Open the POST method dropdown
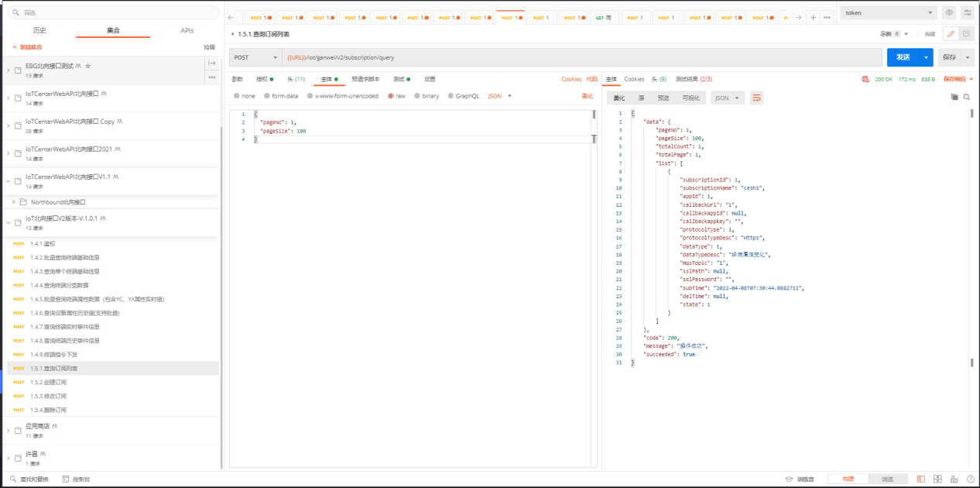The image size is (980, 488). click(x=255, y=57)
